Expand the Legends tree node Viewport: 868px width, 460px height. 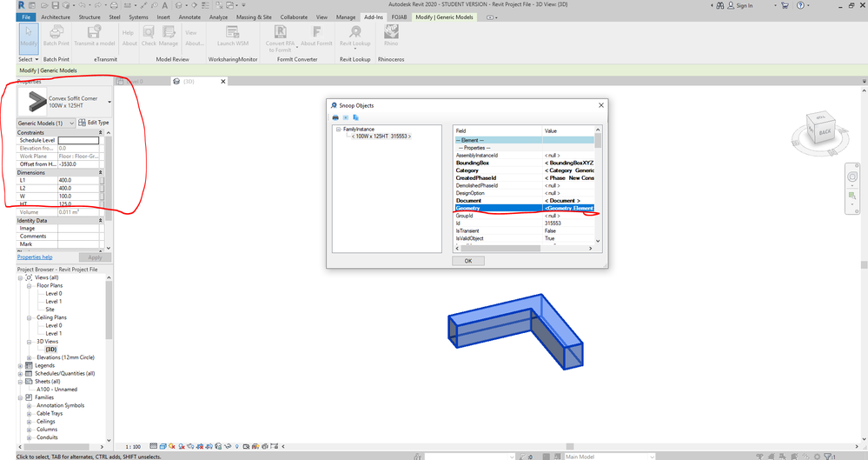coord(21,366)
